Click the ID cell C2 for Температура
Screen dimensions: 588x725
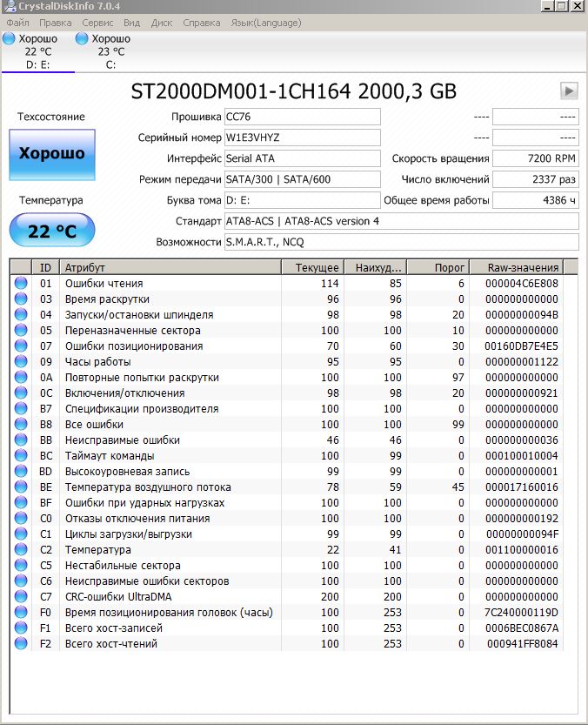[x=46, y=550]
